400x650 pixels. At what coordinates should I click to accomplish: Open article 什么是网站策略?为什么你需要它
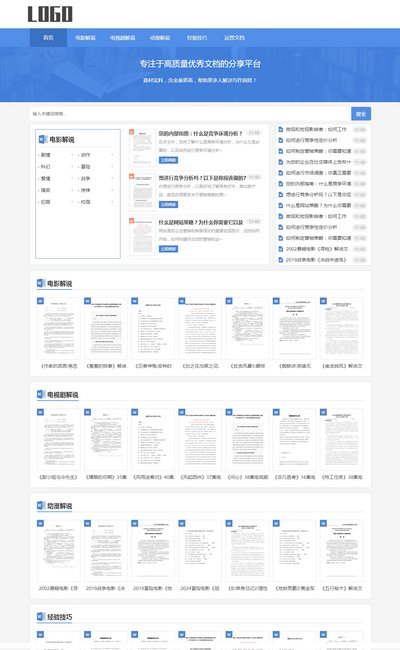pyautogui.click(x=201, y=222)
